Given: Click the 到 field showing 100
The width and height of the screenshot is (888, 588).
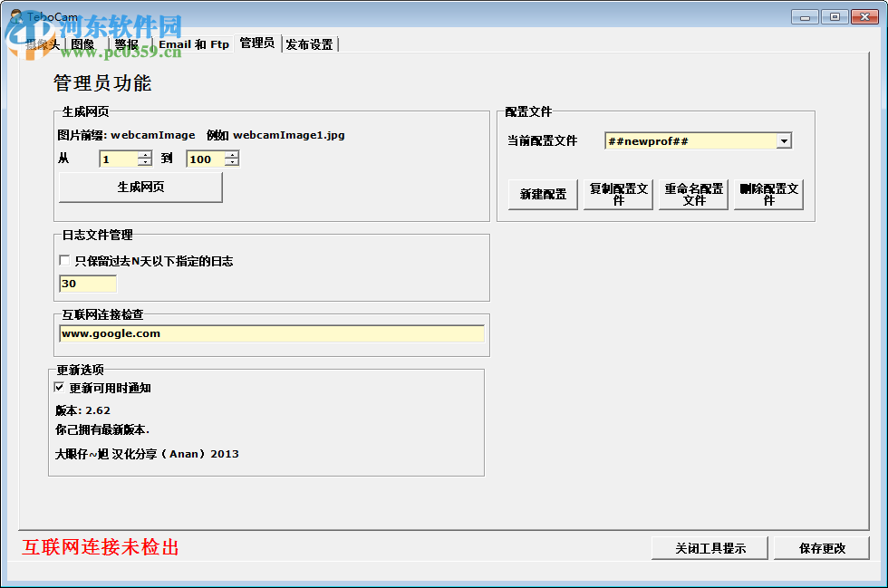Looking at the screenshot, I should tap(206, 159).
